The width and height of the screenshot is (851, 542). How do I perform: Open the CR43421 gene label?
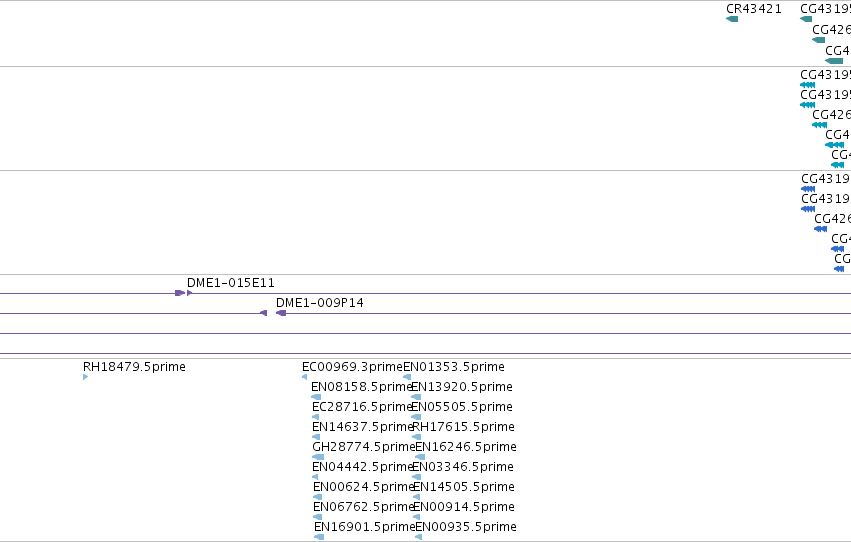coord(754,9)
